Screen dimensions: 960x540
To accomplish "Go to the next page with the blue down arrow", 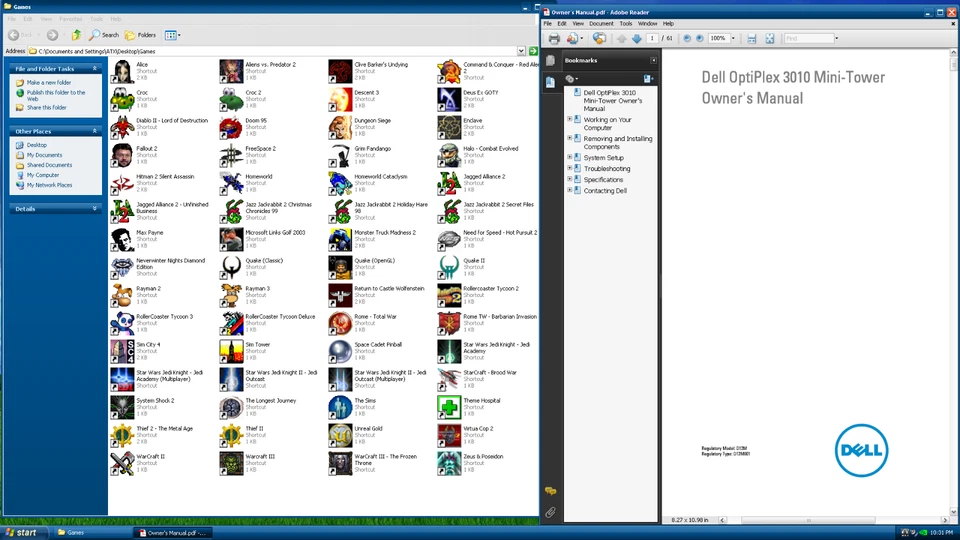I will [x=637, y=39].
